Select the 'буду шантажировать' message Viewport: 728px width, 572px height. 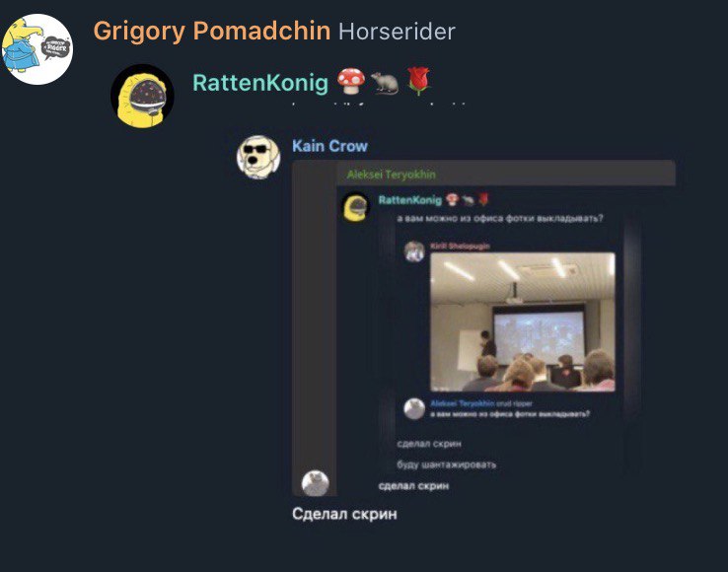447,465
